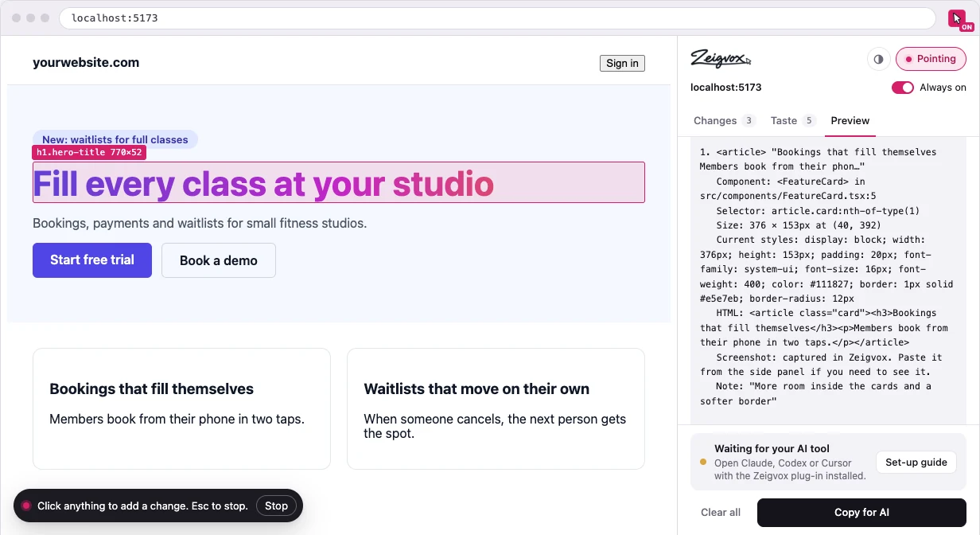Open the Set-up guide
Viewport: 980px width, 535px height.
coord(916,462)
